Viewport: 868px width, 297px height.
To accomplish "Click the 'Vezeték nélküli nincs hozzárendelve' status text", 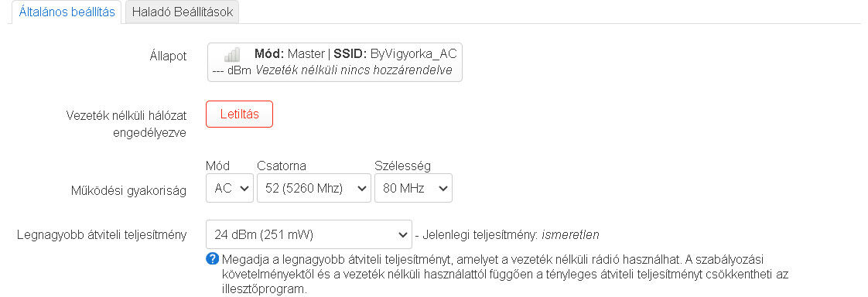I will [354, 71].
